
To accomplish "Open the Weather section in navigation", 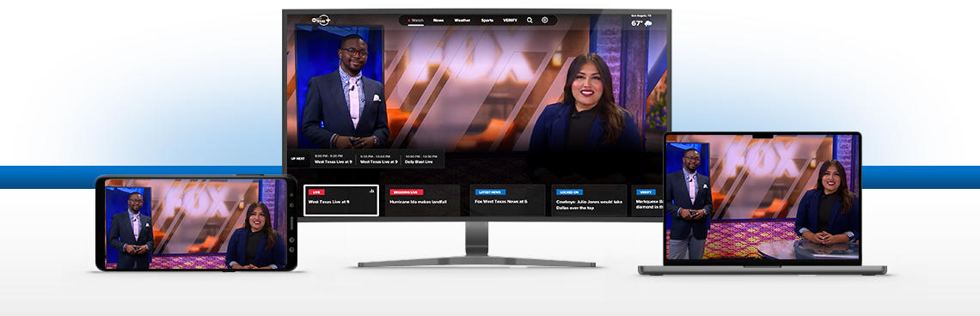I will pyautogui.click(x=462, y=20).
